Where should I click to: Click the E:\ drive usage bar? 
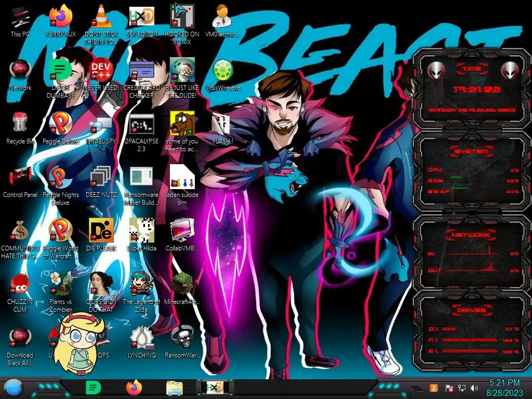pos(473,351)
